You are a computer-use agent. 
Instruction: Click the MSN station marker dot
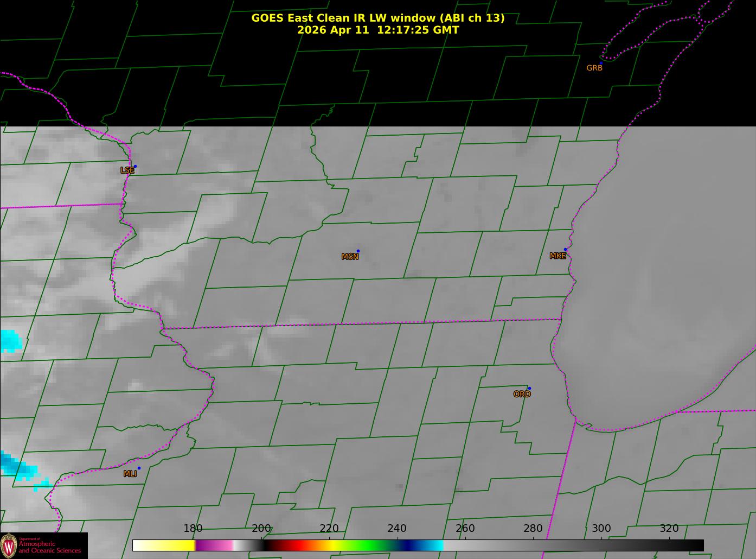[358, 251]
